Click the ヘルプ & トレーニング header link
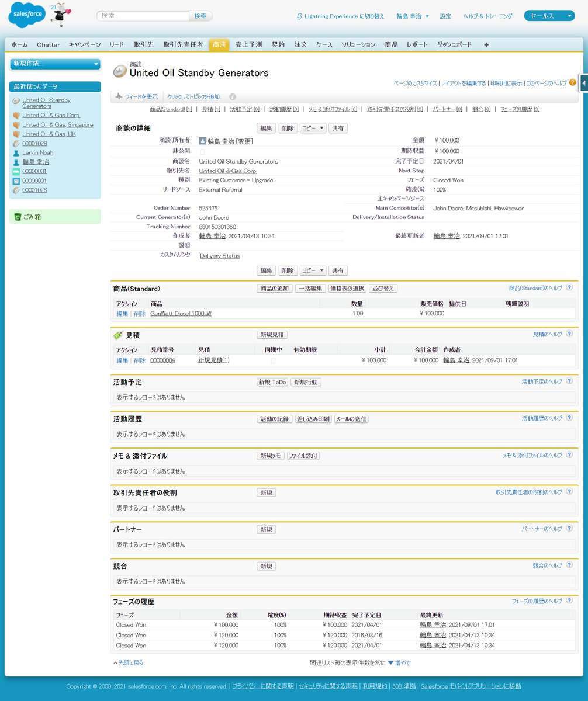This screenshot has height=701, width=588. click(488, 16)
